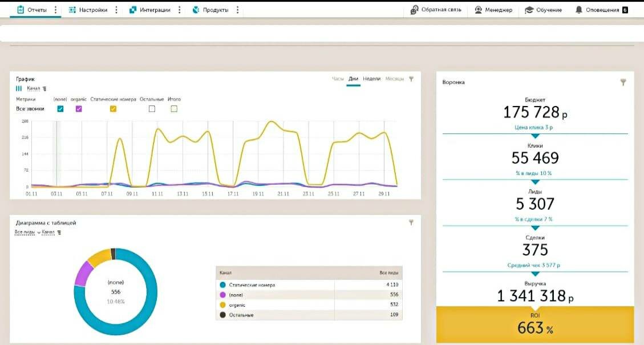Uncheck the organic channel checkbox
This screenshot has width=644, height=345.
point(79,109)
